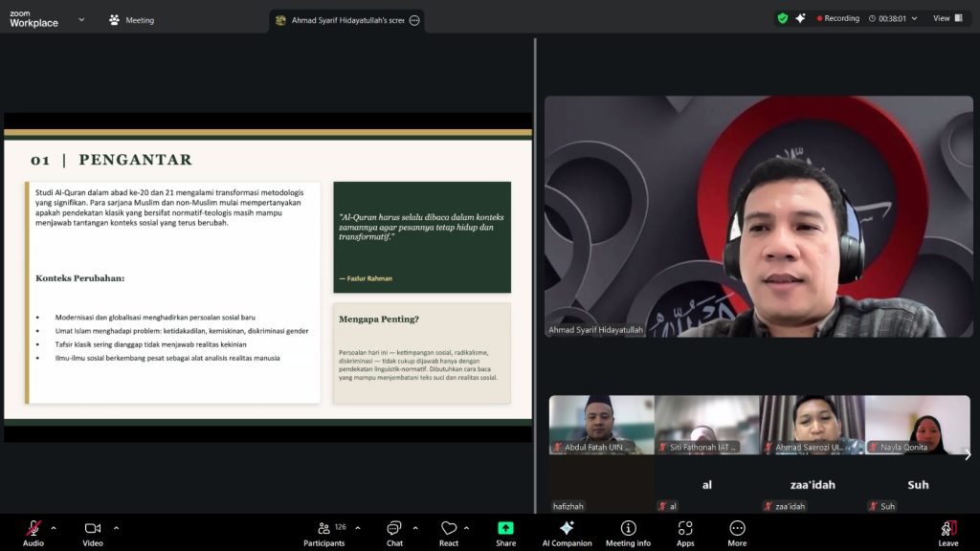The width and height of the screenshot is (980, 551).
Task: Show next participants with gallery arrow
Action: (968, 454)
